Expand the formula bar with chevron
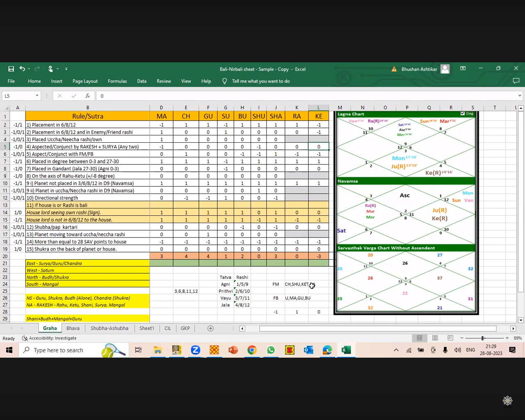The height and width of the screenshot is (420, 525). coord(519,96)
